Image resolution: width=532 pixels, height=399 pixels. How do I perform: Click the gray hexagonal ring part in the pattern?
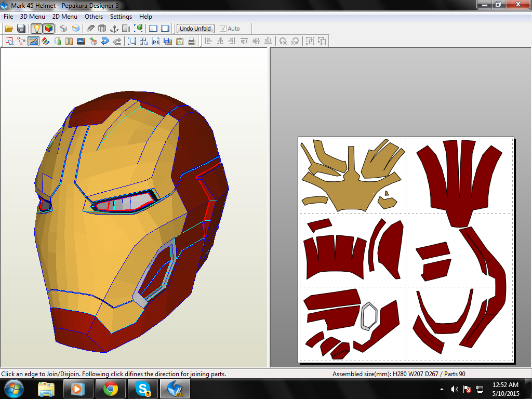tap(369, 316)
